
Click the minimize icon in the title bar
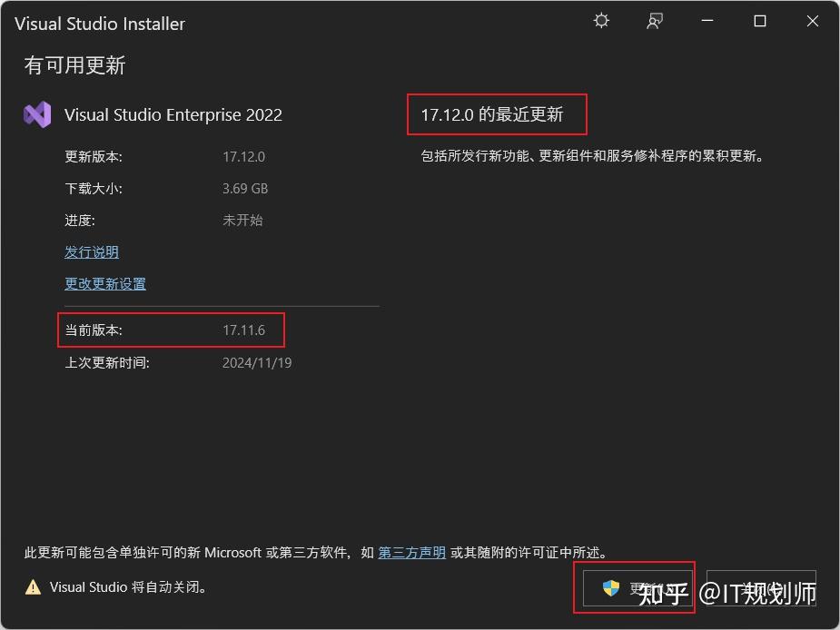(x=706, y=20)
